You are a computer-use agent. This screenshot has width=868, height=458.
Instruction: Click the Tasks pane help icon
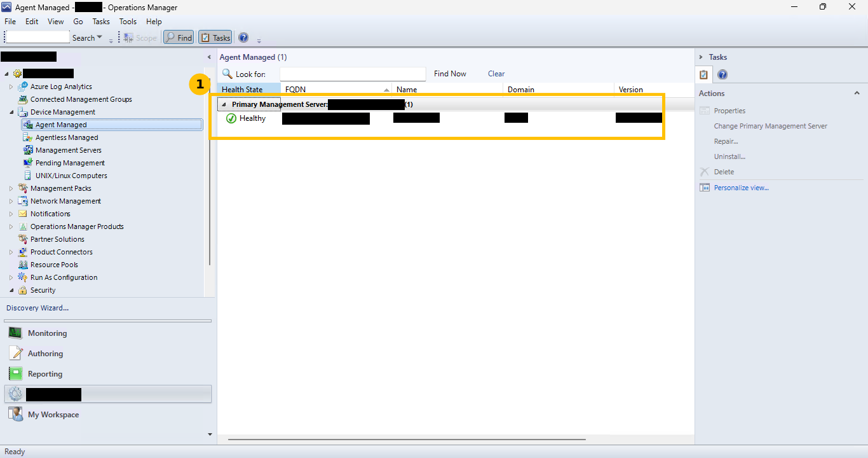722,74
